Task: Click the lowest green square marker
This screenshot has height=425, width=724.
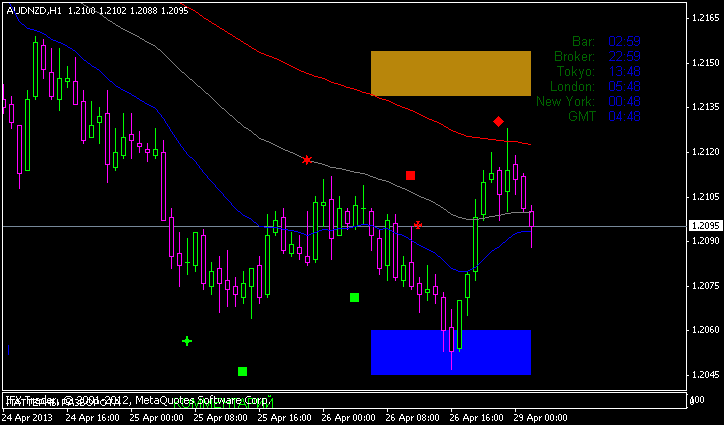Action: pyautogui.click(x=242, y=371)
